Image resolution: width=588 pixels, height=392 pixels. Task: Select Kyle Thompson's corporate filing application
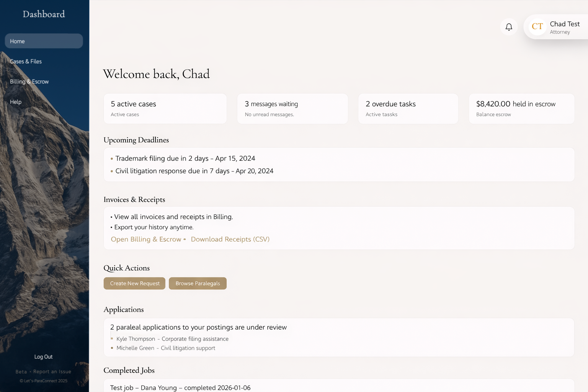[172, 339]
